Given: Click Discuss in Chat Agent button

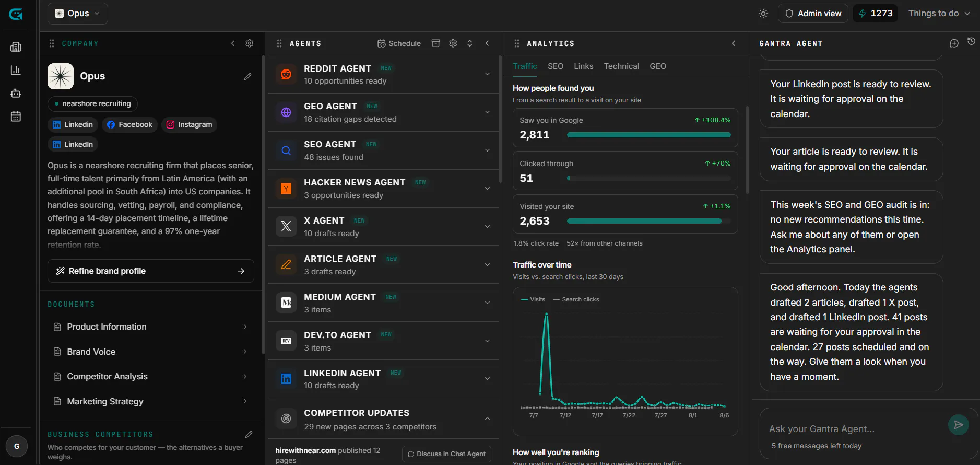Looking at the screenshot, I should click(x=447, y=454).
